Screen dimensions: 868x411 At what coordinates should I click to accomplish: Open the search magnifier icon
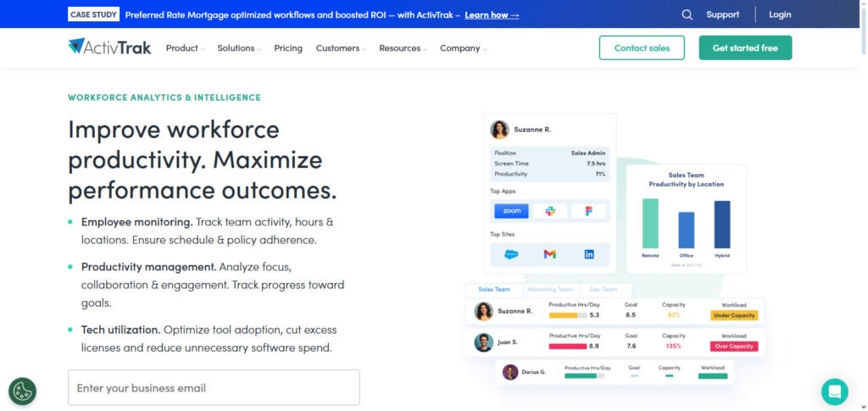click(687, 15)
